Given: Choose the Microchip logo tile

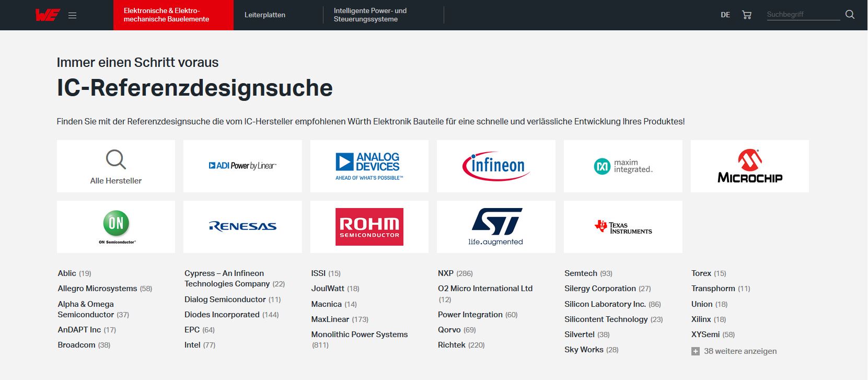Looking at the screenshot, I should [x=750, y=166].
